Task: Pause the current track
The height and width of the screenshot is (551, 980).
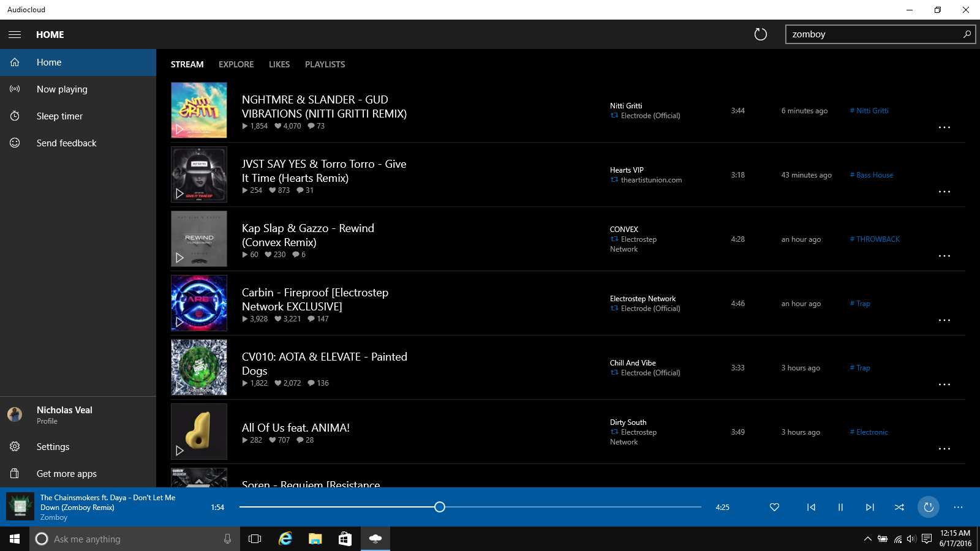Action: click(x=840, y=507)
